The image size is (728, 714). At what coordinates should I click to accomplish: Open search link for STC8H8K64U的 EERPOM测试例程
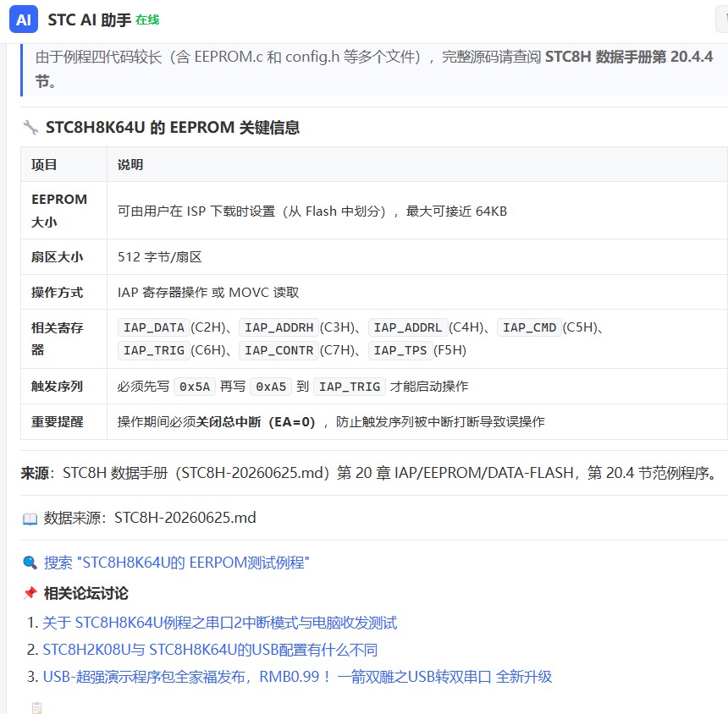pyautogui.click(x=176, y=563)
